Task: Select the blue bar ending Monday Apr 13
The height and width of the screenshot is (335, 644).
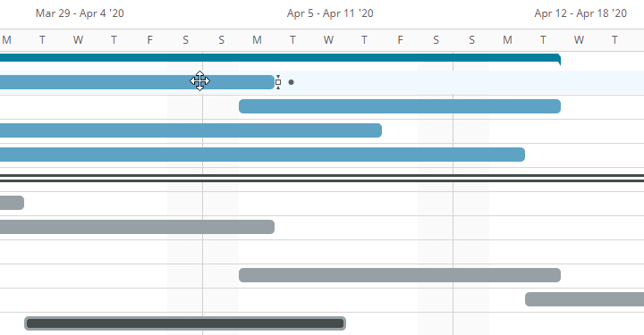Action: coord(262,155)
